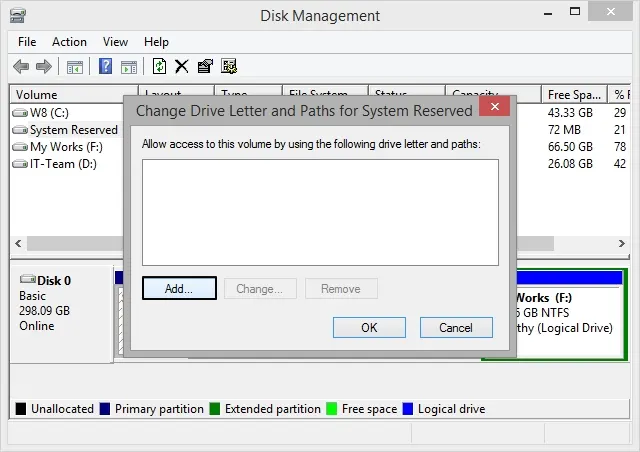Select the IT-Team (D:) volume row

[x=55, y=164]
